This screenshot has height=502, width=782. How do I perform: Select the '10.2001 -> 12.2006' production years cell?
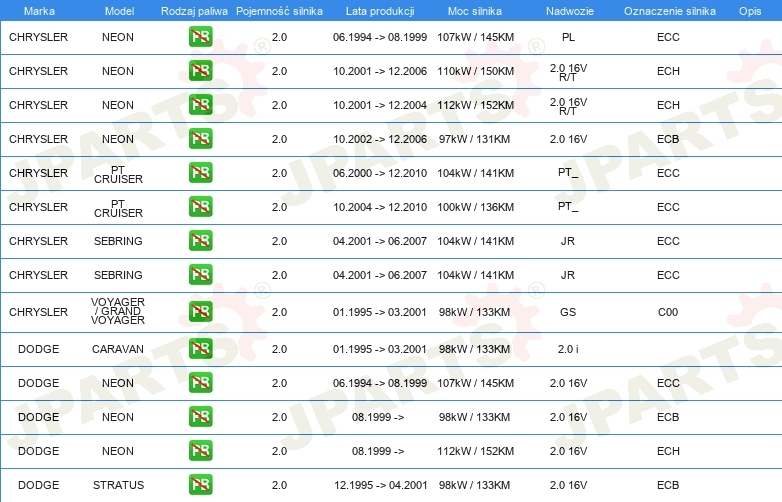tap(380, 71)
